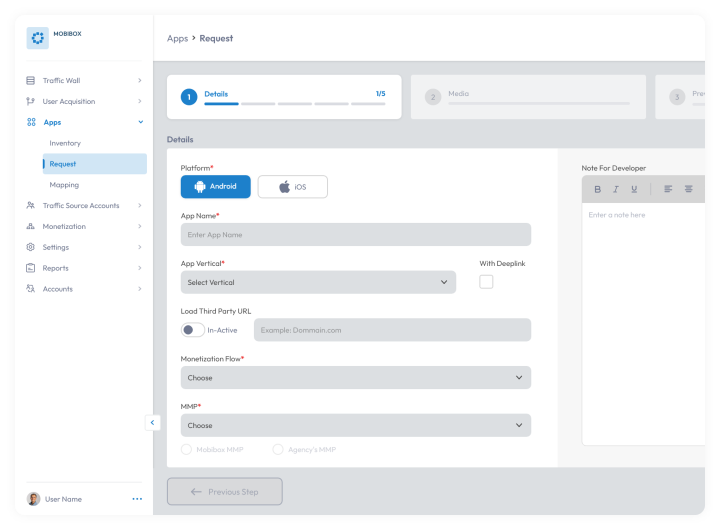The height and width of the screenshot is (530, 720).
Task: Click the Note For Developer text area
Action: pyautogui.click(x=643, y=324)
